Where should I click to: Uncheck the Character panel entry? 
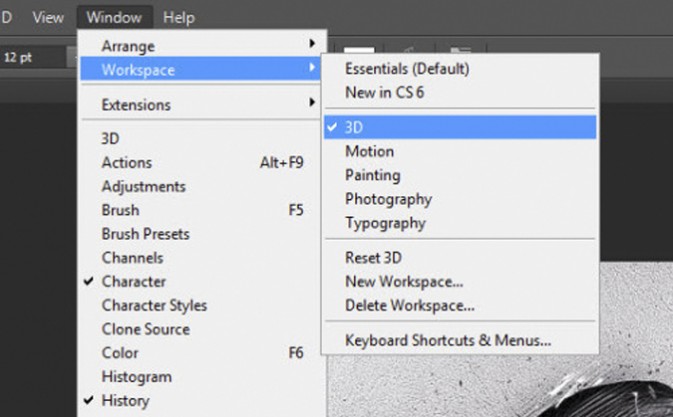(x=133, y=282)
